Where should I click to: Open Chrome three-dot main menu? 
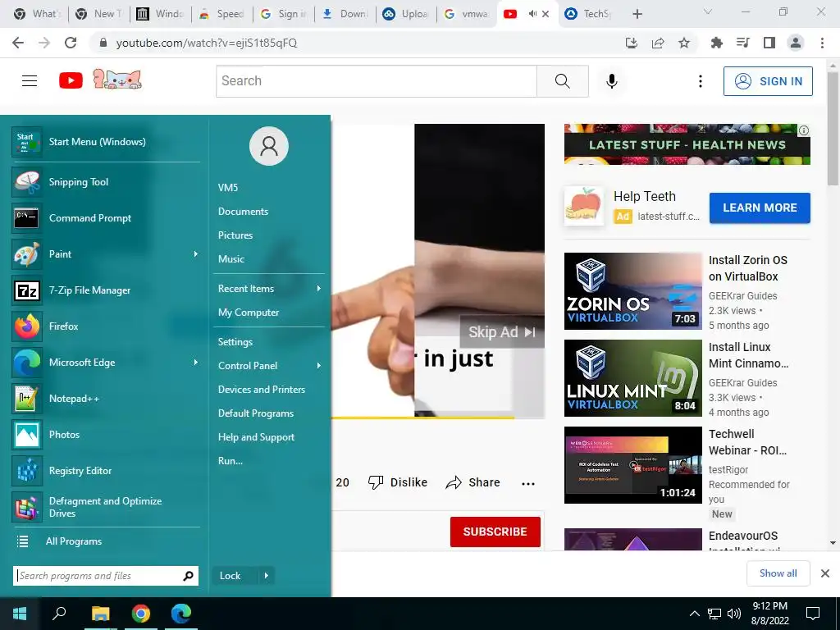[x=822, y=43]
